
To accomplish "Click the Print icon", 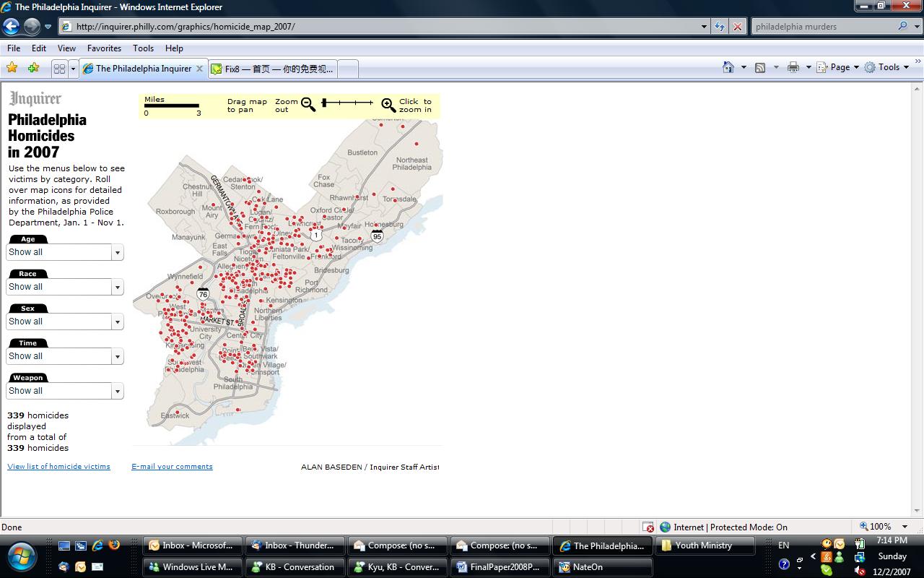I will [x=793, y=67].
